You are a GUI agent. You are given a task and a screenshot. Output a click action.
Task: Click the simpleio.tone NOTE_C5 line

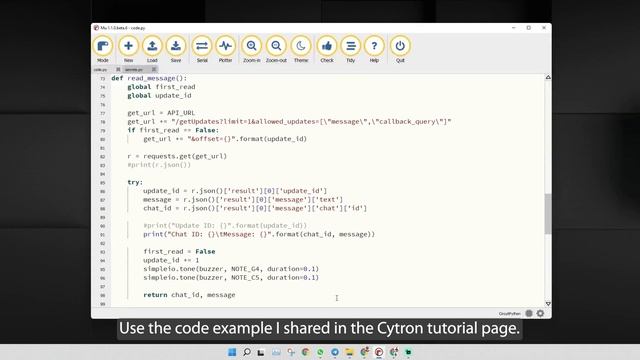pos(231,278)
